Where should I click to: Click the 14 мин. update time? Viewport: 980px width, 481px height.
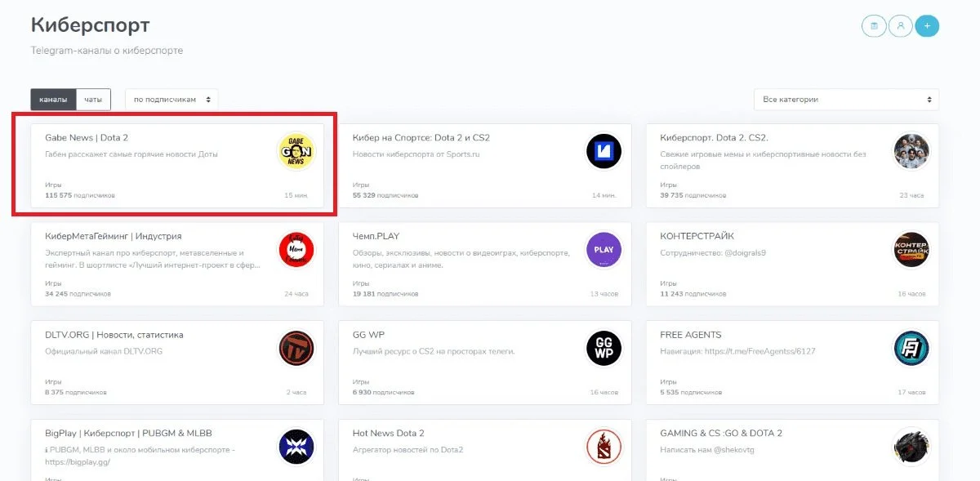click(604, 196)
